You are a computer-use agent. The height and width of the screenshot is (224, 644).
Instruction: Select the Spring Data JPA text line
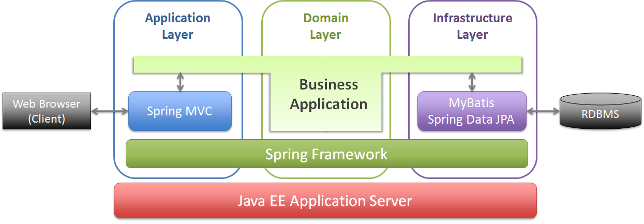(471, 119)
